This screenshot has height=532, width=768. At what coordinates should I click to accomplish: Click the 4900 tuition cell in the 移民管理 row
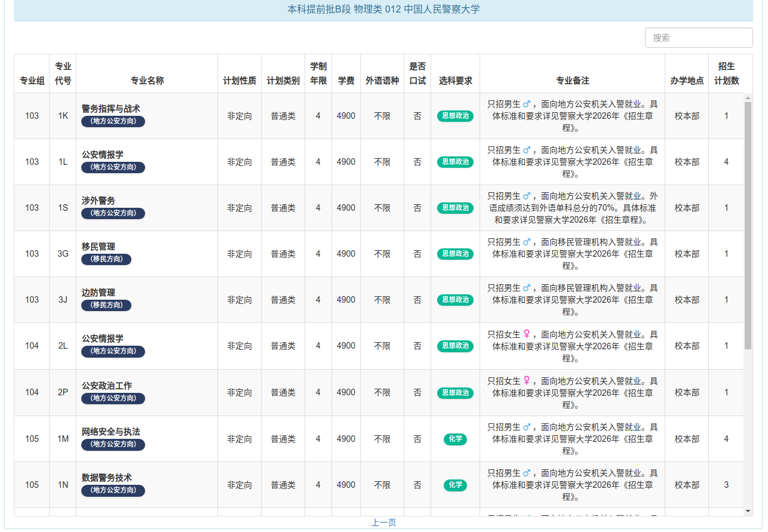click(346, 254)
